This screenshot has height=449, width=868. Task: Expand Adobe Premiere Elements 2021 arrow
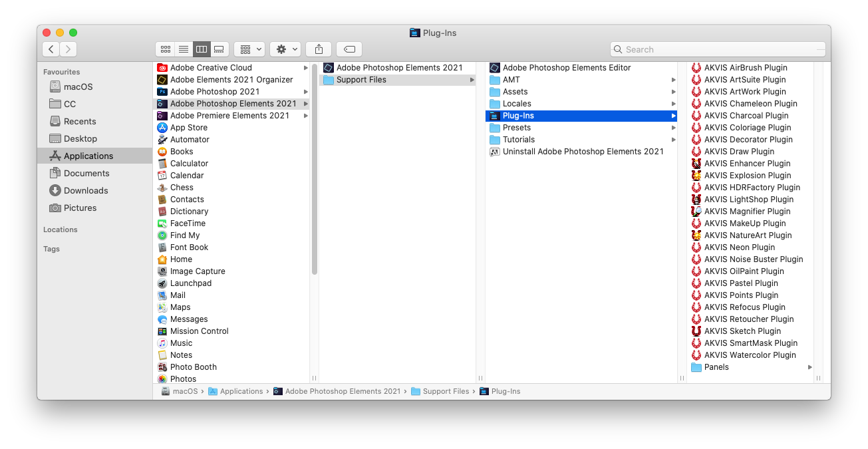[x=306, y=116]
